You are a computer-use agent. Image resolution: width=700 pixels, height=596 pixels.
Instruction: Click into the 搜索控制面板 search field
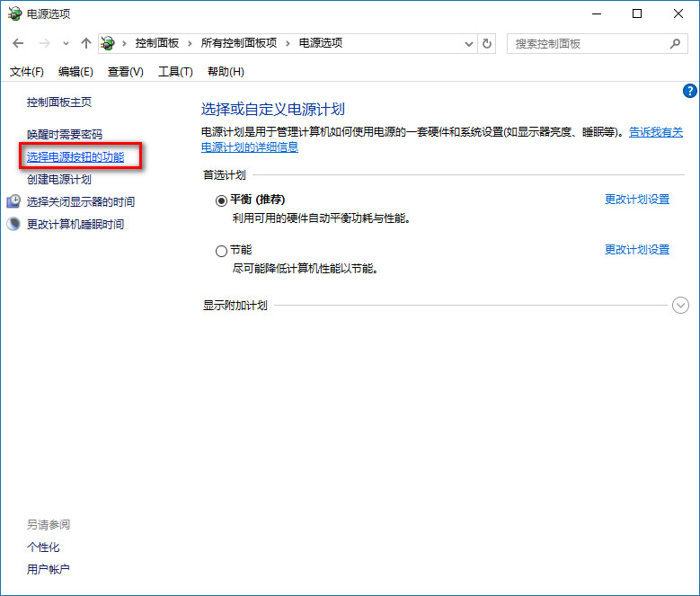click(589, 43)
